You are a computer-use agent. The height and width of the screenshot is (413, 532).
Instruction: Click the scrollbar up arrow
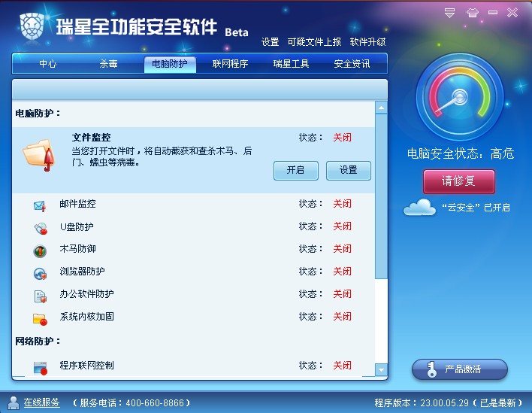(x=382, y=108)
